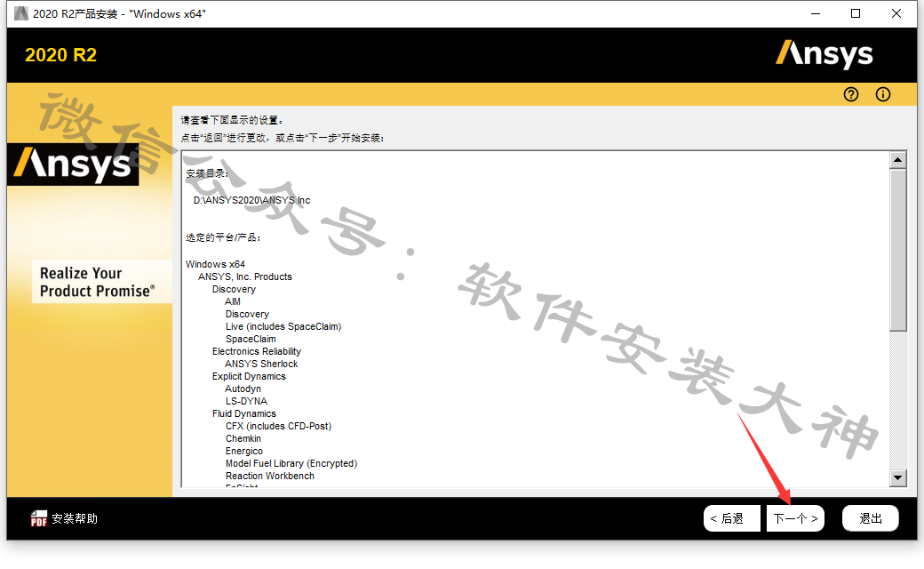Click 'CFX (includes CFD-Post)' line

click(x=279, y=427)
